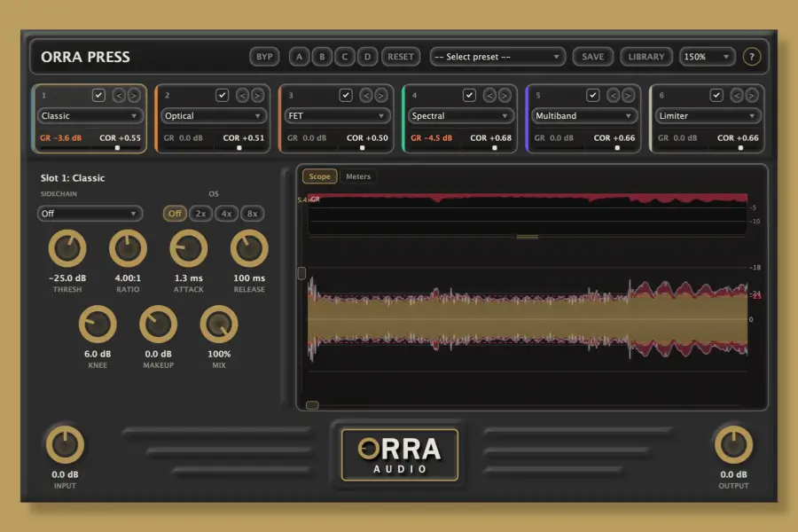Click slot 1 GR -3.6 dB readout
798x532 pixels.
click(x=60, y=138)
